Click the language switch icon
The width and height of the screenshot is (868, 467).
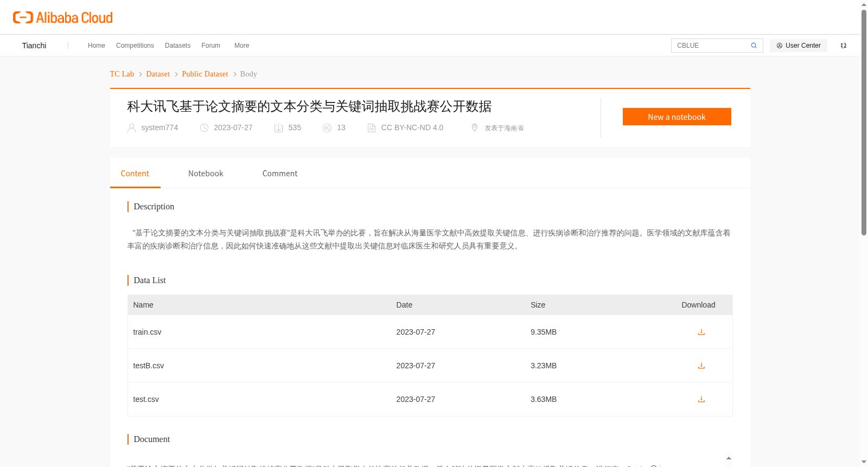(844, 46)
